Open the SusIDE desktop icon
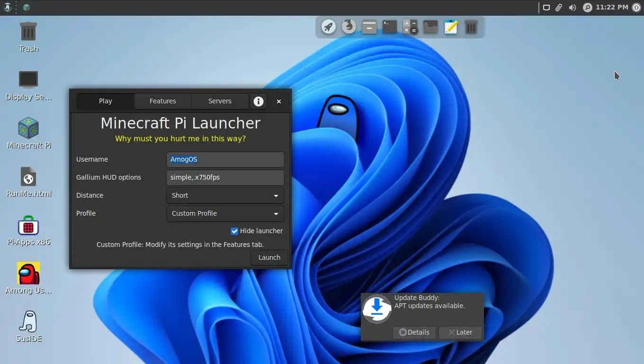The image size is (644, 364). click(28, 327)
